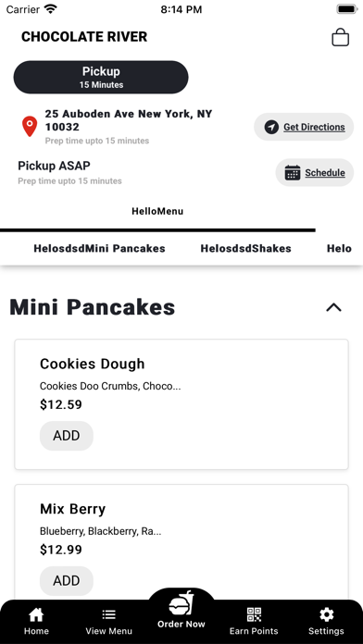Image resolution: width=363 pixels, height=644 pixels.
Task: Add Cookies Dough to order
Action: pyautogui.click(x=67, y=436)
